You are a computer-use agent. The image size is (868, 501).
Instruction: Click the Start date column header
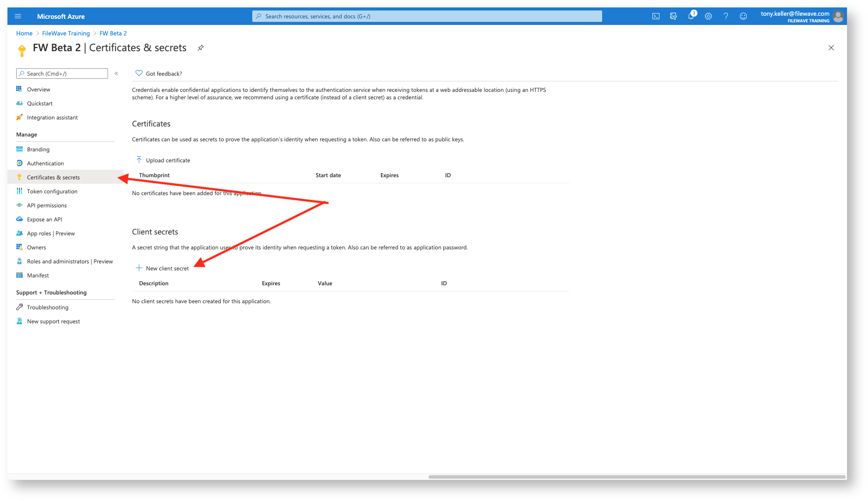coord(328,175)
